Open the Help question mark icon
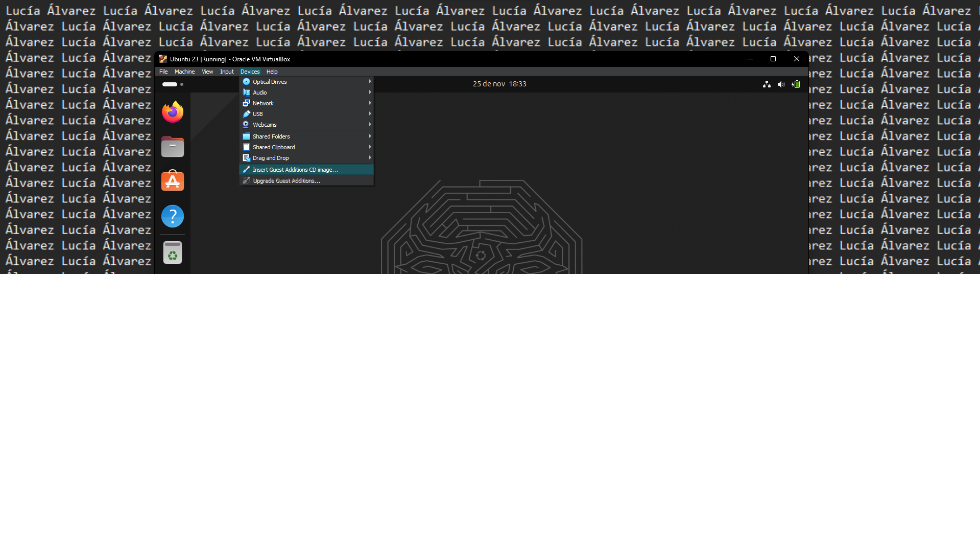The height and width of the screenshot is (552, 980). point(173,216)
